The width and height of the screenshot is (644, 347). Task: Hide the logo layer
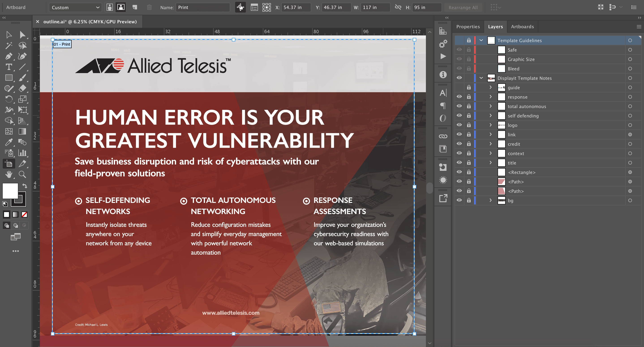pyautogui.click(x=459, y=125)
